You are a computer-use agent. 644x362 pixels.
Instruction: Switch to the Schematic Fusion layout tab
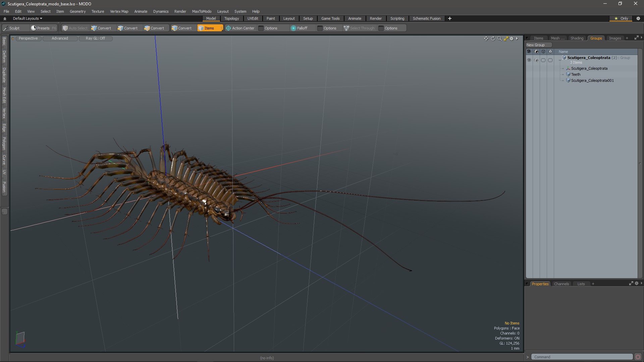point(427,18)
